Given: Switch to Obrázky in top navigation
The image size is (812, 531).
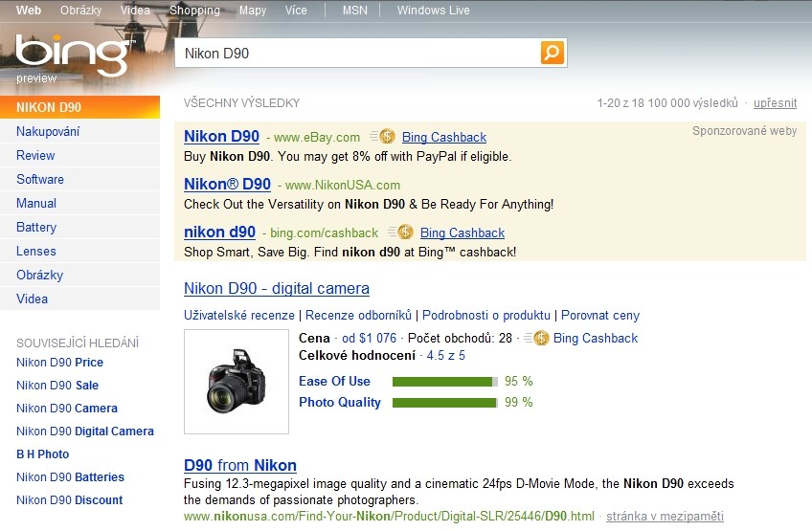Looking at the screenshot, I should pos(80,10).
